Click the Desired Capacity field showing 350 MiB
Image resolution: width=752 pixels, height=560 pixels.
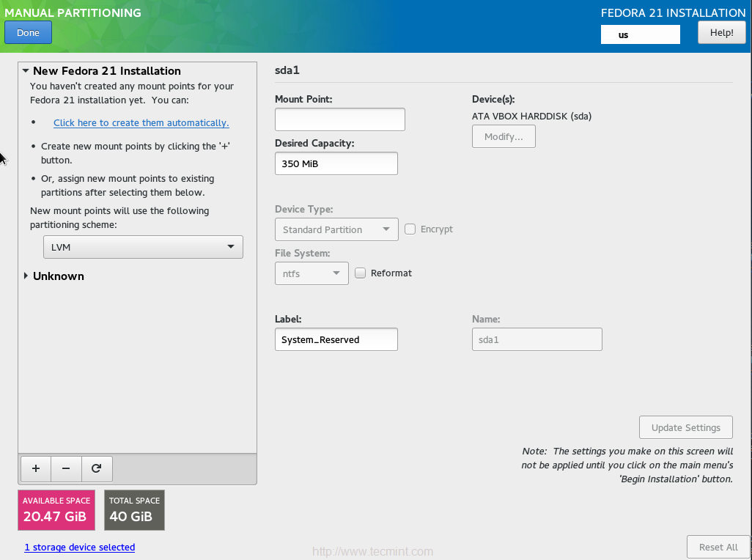pos(336,163)
